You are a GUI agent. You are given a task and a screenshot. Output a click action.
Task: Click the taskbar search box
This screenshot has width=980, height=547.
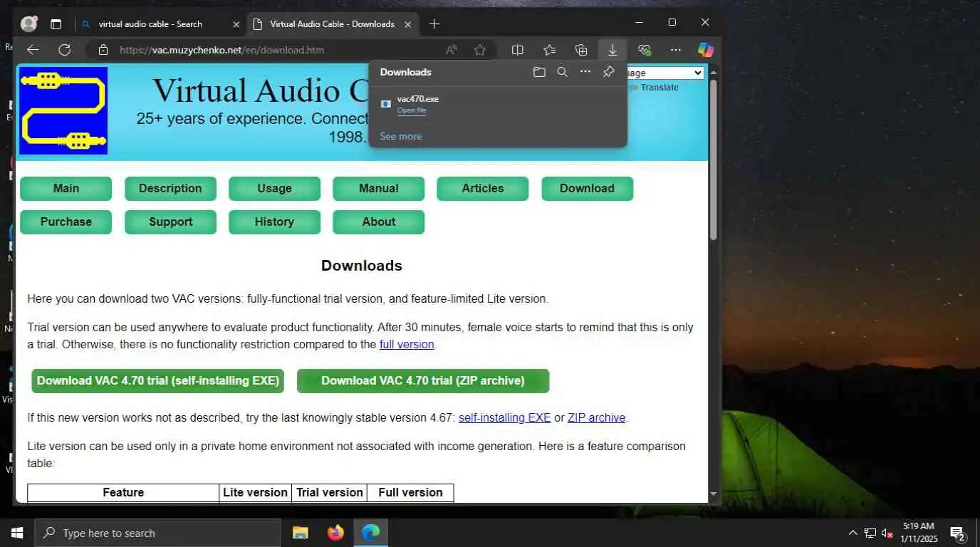157,533
